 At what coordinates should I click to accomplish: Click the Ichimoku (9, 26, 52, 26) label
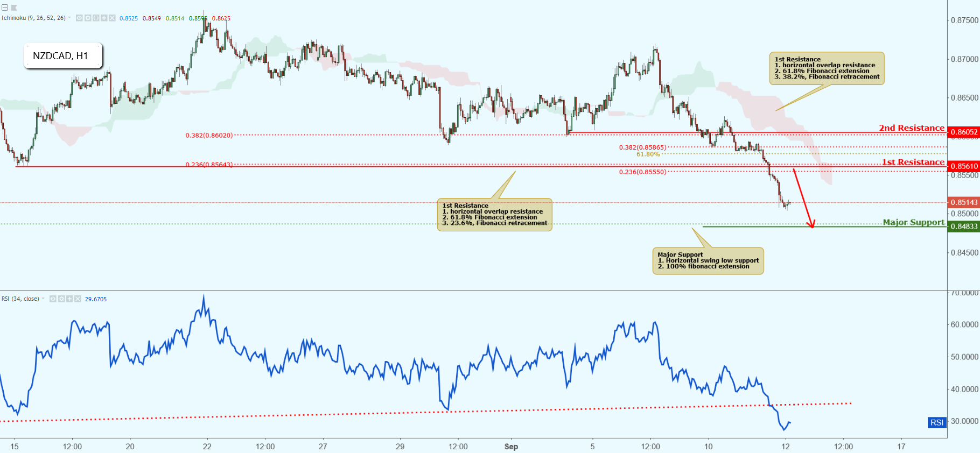pos(33,18)
